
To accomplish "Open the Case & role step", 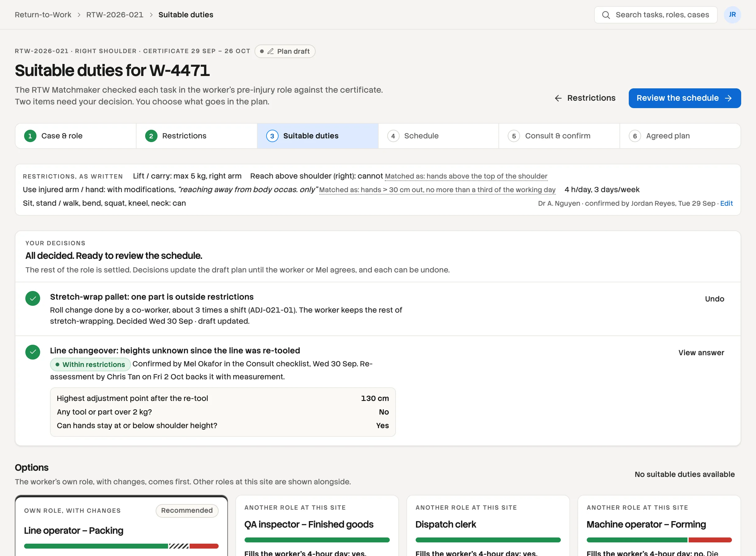I will click(x=76, y=136).
